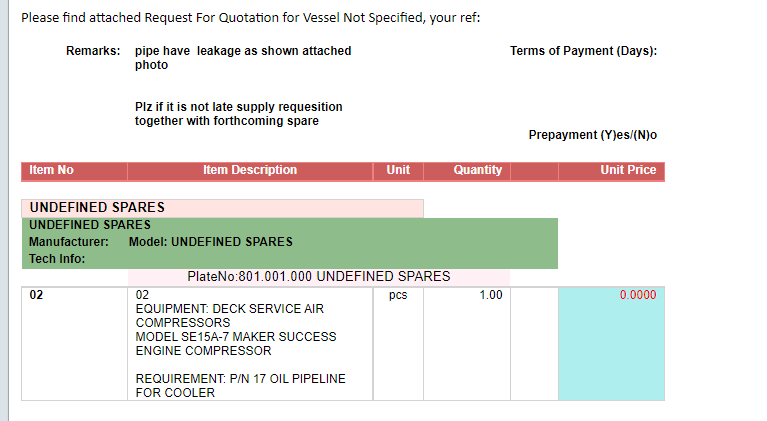Click the Terms of Payment (Days) label
The width and height of the screenshot is (767, 421).
click(583, 51)
